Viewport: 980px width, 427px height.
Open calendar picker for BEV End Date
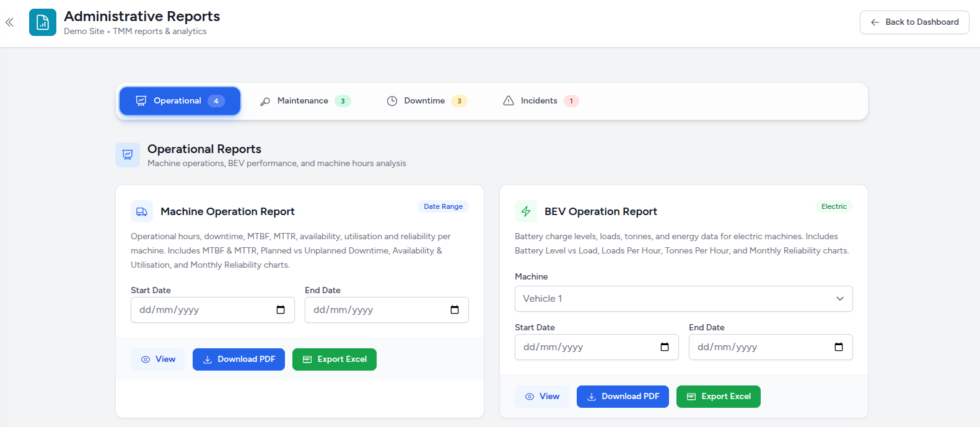(839, 347)
